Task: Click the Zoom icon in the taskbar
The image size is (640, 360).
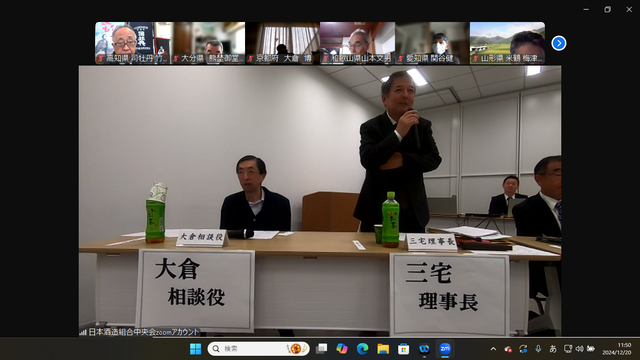Action: pos(445,349)
